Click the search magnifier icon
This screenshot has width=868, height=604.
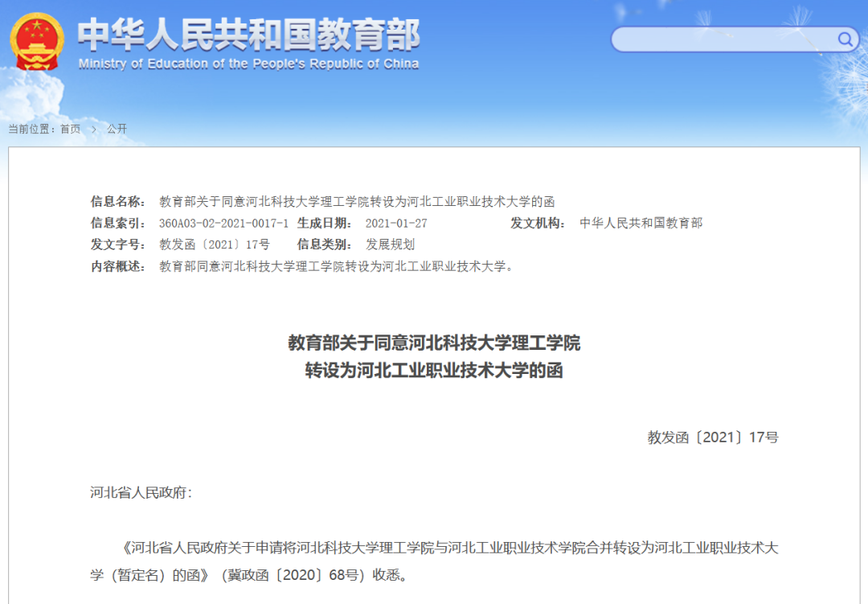tap(844, 39)
